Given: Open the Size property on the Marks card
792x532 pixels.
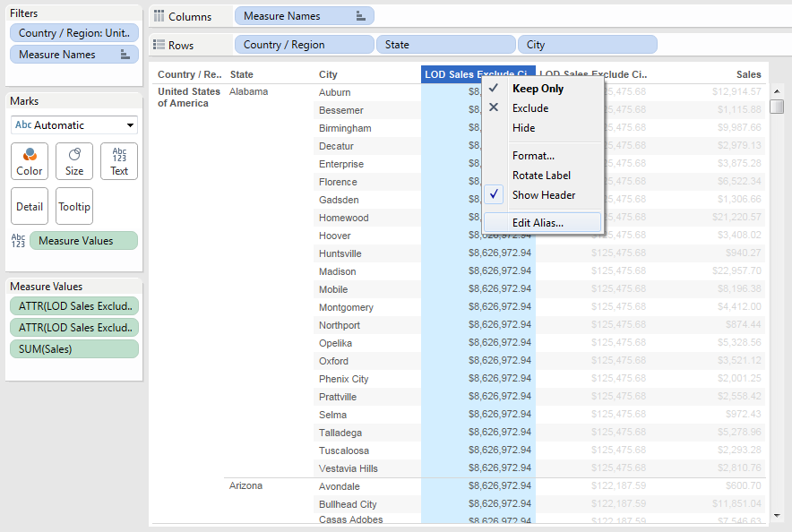Looking at the screenshot, I should 73,161.
